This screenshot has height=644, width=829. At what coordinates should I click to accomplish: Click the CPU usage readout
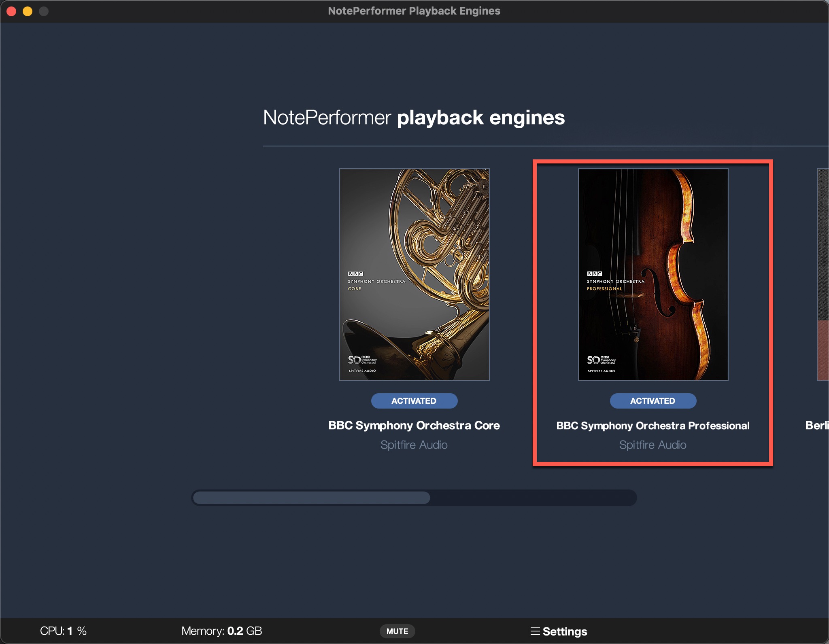pos(63,631)
